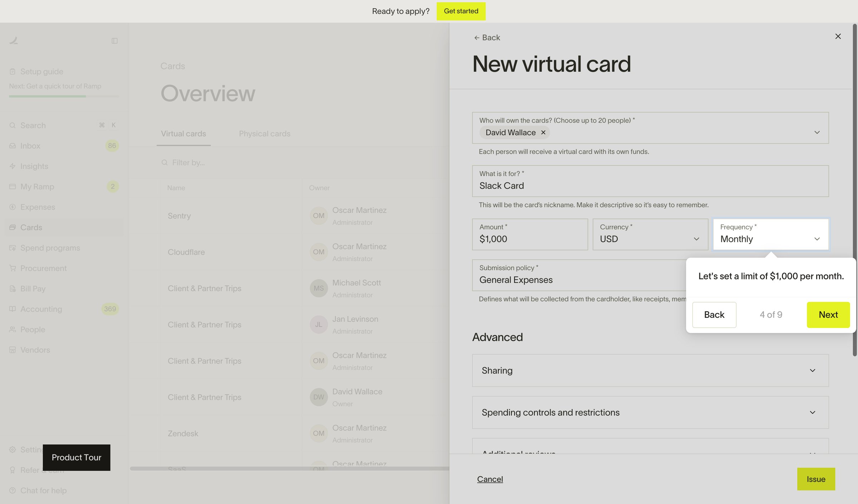Click Next in the tour tooltip

tap(828, 315)
